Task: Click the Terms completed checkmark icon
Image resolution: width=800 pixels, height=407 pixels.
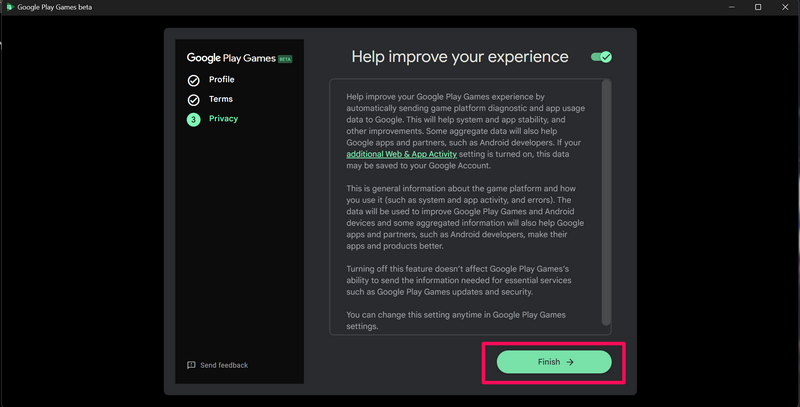Action: point(193,100)
